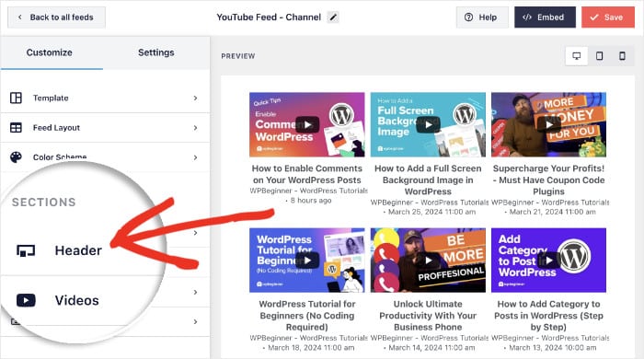This screenshot has width=644, height=359.
Task: Click the 'March 21, 2024 11:00 am' date
Action: 552,212
